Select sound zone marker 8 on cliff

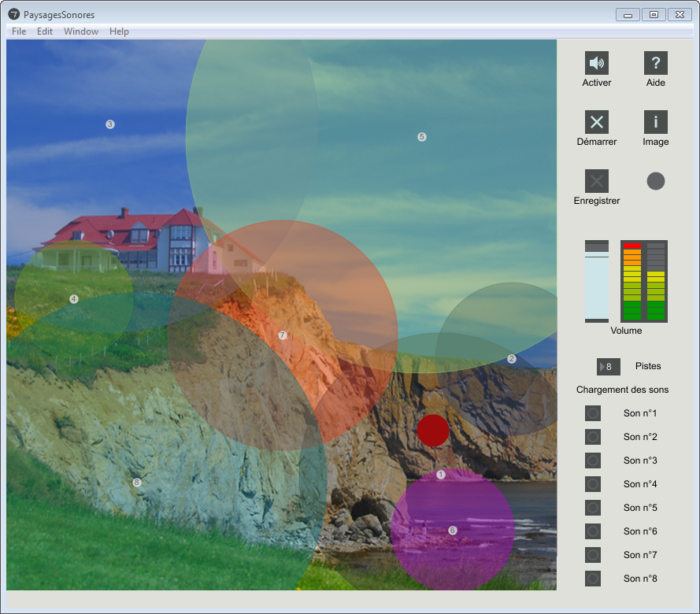[x=136, y=483]
